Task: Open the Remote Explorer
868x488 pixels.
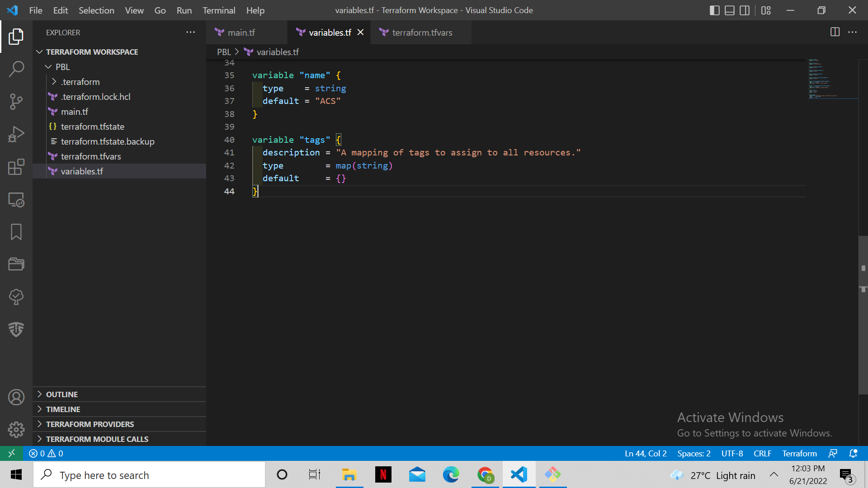Action: point(16,200)
